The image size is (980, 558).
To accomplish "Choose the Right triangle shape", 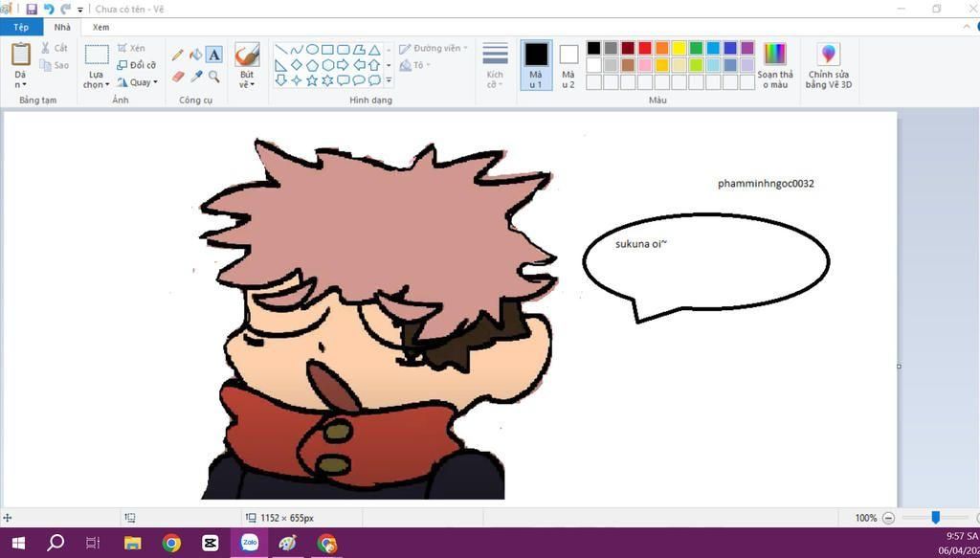I will 281,65.
